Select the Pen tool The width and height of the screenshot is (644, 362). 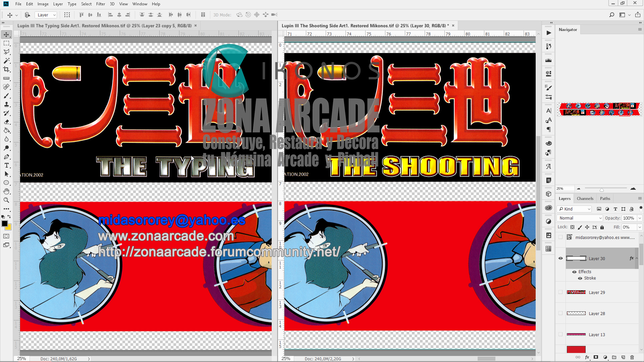6,157
